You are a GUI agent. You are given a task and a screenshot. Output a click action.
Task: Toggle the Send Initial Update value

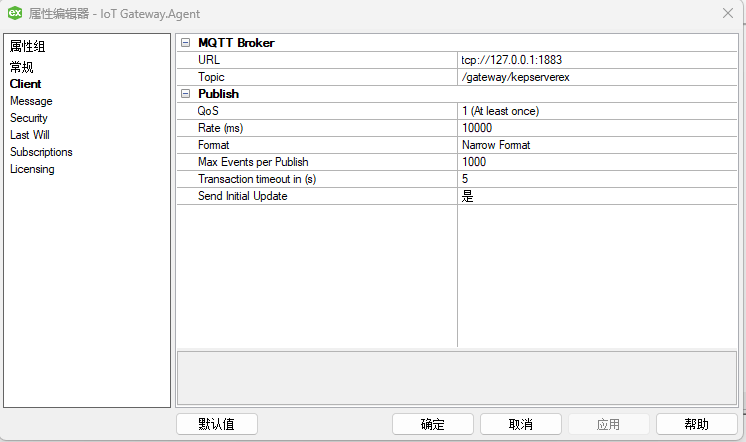(596, 196)
